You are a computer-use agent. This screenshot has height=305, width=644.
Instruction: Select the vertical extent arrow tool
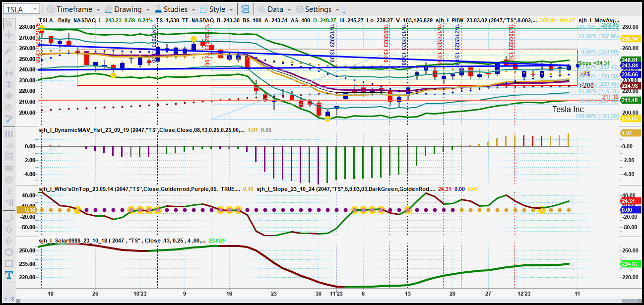coord(8,84)
